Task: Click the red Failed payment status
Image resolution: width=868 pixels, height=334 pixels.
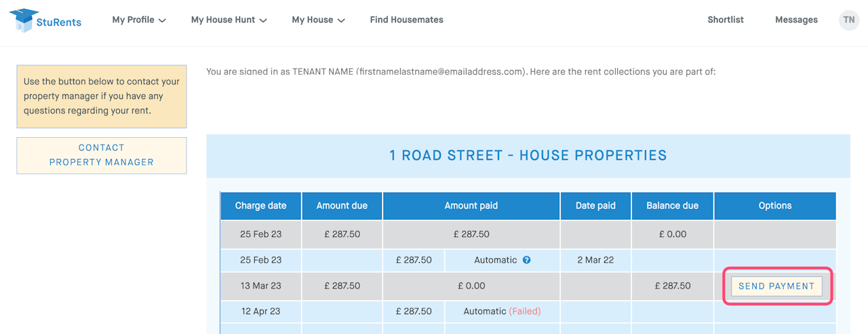Action: (x=525, y=312)
